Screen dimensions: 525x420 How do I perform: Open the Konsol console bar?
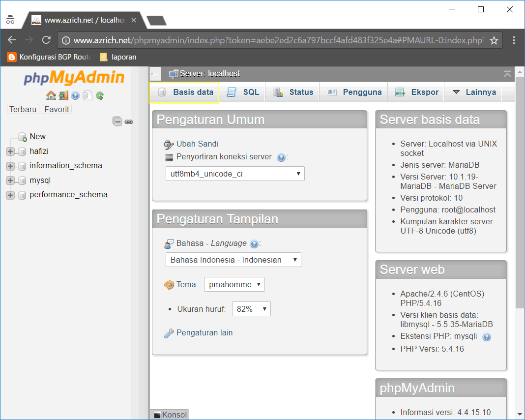(170, 415)
